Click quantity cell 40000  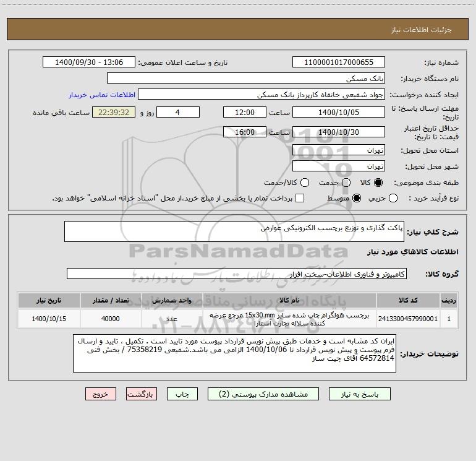(111, 319)
